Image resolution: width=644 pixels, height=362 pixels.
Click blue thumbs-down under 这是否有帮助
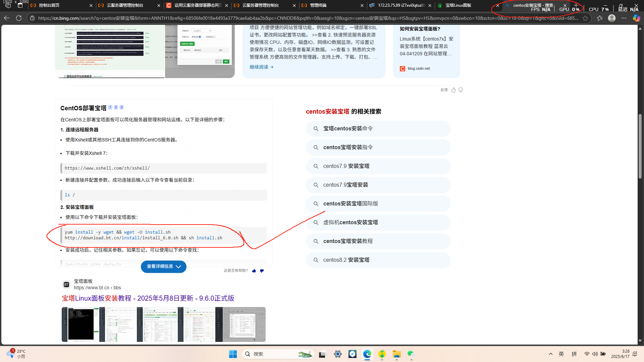pyautogui.click(x=262, y=271)
